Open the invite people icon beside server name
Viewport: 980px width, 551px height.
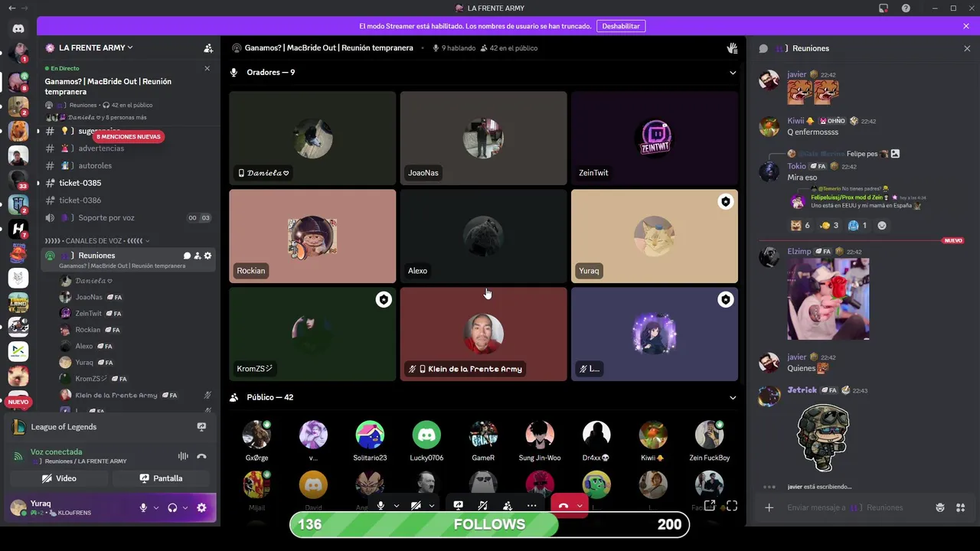coord(208,47)
